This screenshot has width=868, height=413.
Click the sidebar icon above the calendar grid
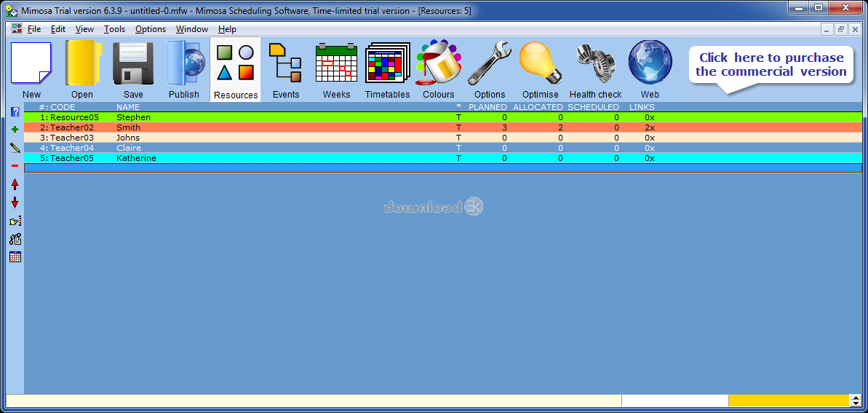click(x=15, y=240)
